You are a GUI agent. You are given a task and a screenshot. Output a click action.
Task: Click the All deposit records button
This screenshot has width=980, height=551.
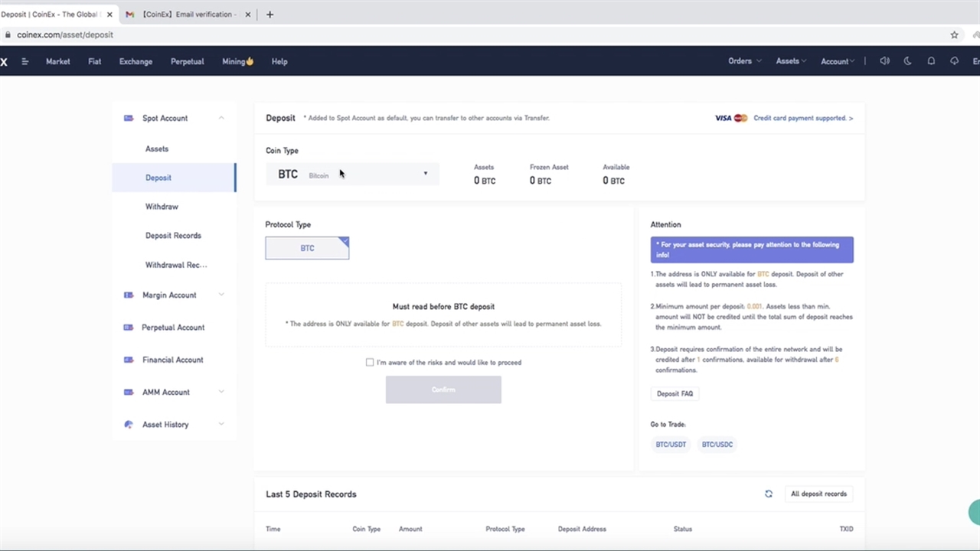(818, 494)
